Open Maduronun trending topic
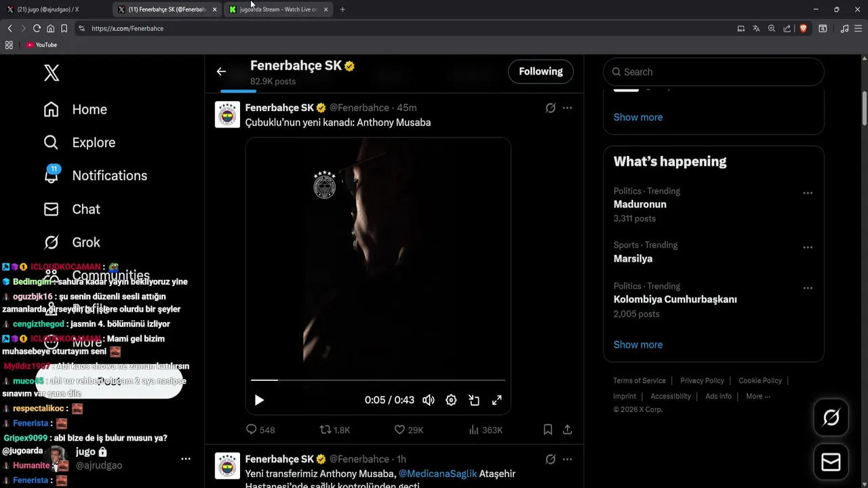Viewport: 868px width, 488px height. [x=640, y=204]
